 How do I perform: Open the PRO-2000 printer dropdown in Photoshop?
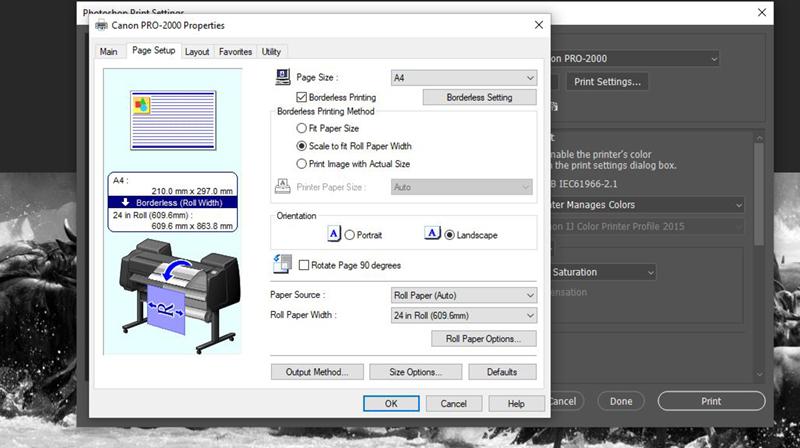pos(635,59)
